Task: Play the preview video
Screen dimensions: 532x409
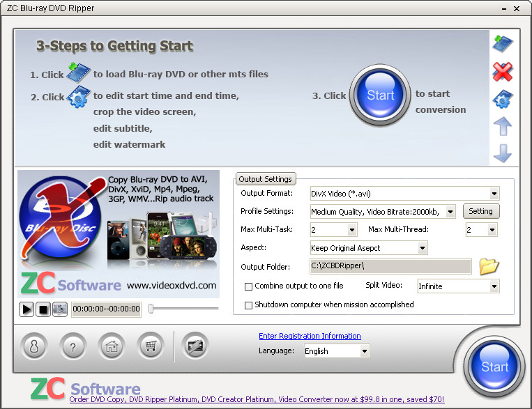Action: (x=26, y=309)
